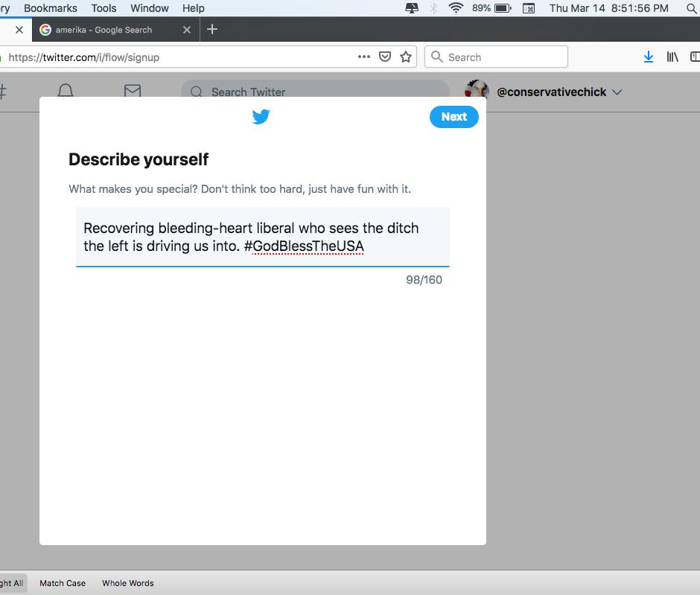700x595 pixels.
Task: Click the Twitter bird logo in dialog
Action: [261, 116]
